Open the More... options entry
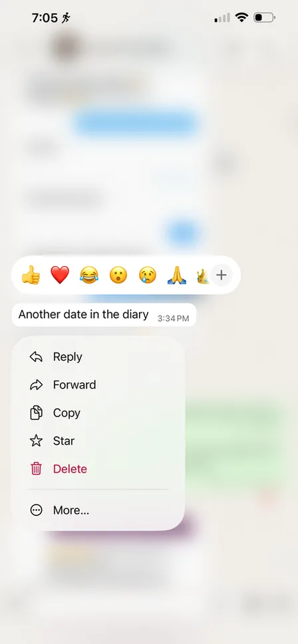 [98, 510]
